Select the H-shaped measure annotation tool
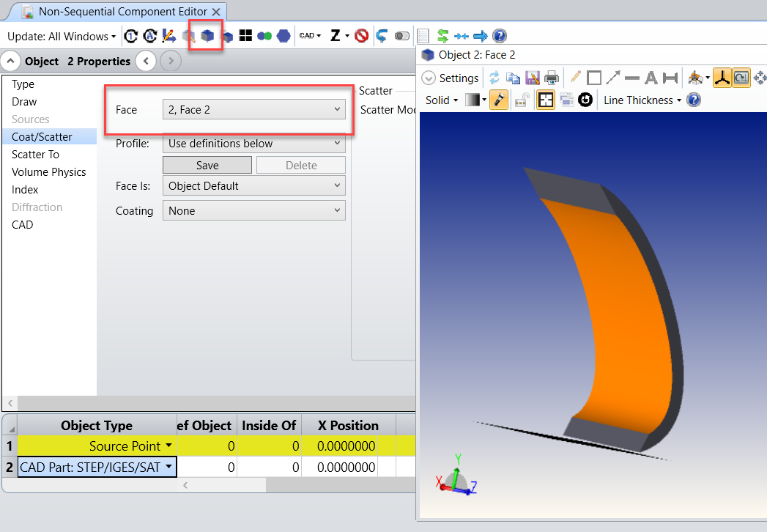Image resolution: width=767 pixels, height=532 pixels. click(670, 78)
